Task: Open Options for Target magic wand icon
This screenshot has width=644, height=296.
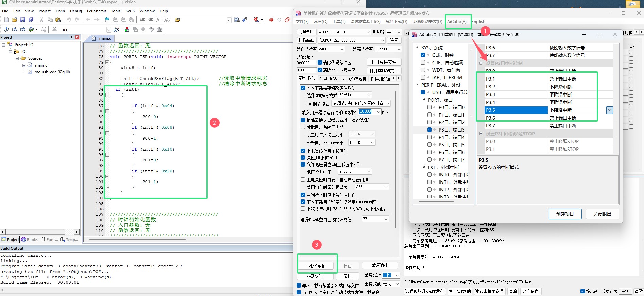Action: click(x=116, y=30)
